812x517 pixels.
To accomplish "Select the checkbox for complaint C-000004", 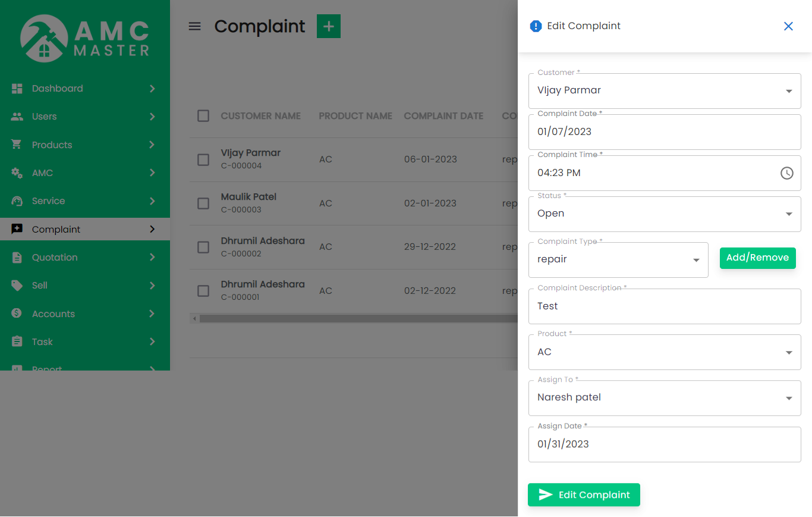I will point(203,159).
